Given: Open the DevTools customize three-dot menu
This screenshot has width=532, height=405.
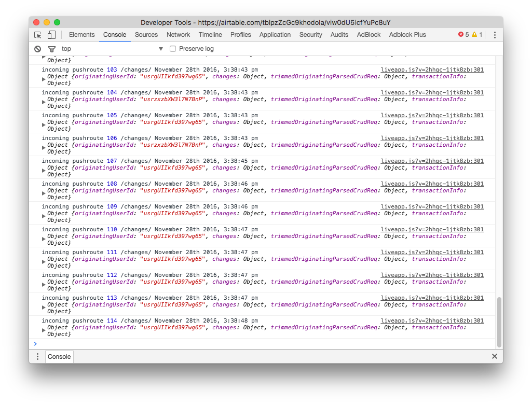Looking at the screenshot, I should 495,34.
